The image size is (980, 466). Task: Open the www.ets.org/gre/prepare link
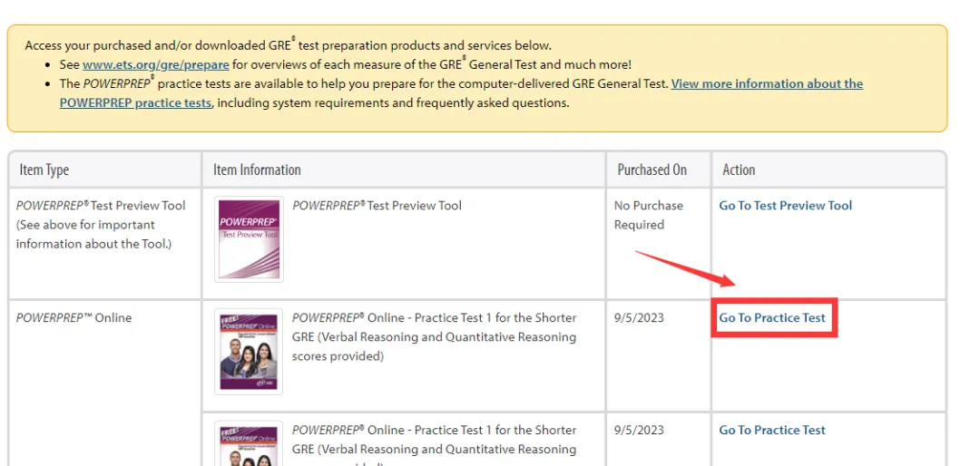coord(155,64)
